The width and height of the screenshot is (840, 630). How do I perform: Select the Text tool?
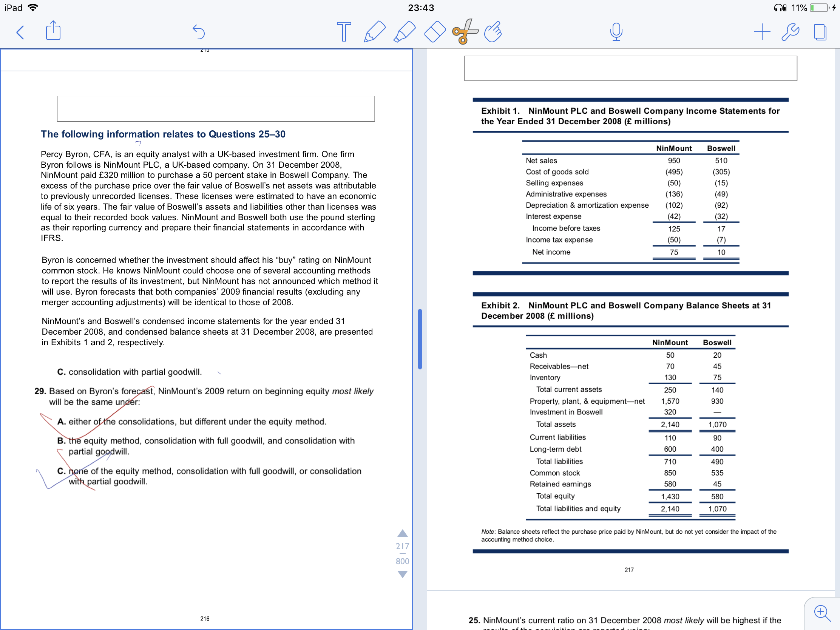point(344,31)
